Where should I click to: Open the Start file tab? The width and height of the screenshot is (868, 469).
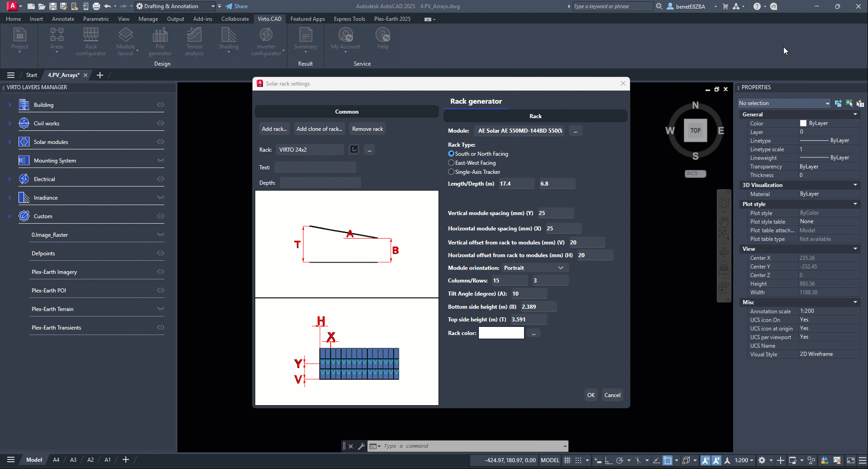pyautogui.click(x=31, y=75)
